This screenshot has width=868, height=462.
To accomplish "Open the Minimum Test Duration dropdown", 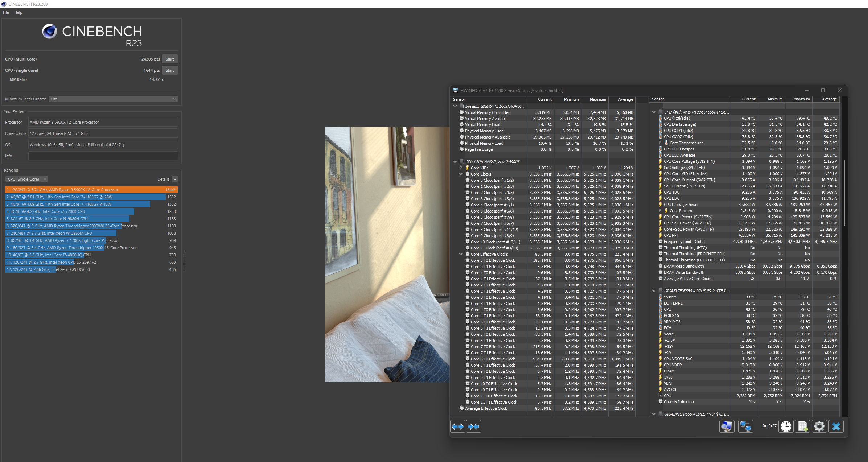I will [x=114, y=99].
